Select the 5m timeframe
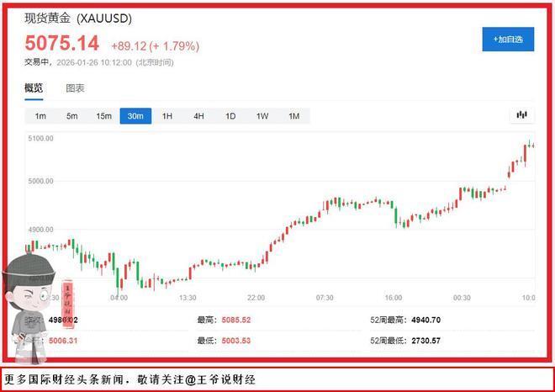 71,116
